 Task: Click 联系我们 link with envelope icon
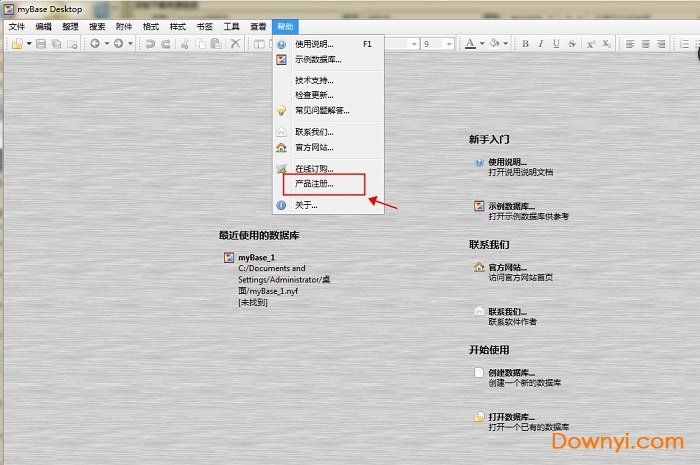pos(508,311)
